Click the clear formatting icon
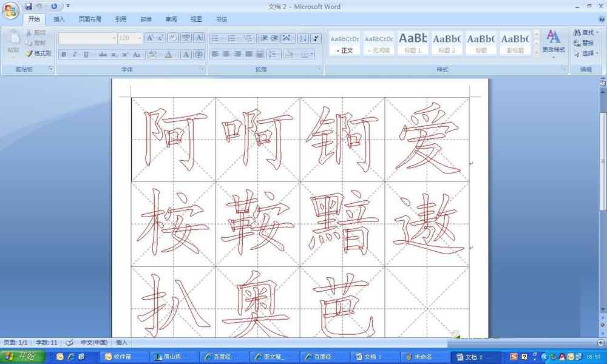607x364 pixels. click(x=173, y=38)
